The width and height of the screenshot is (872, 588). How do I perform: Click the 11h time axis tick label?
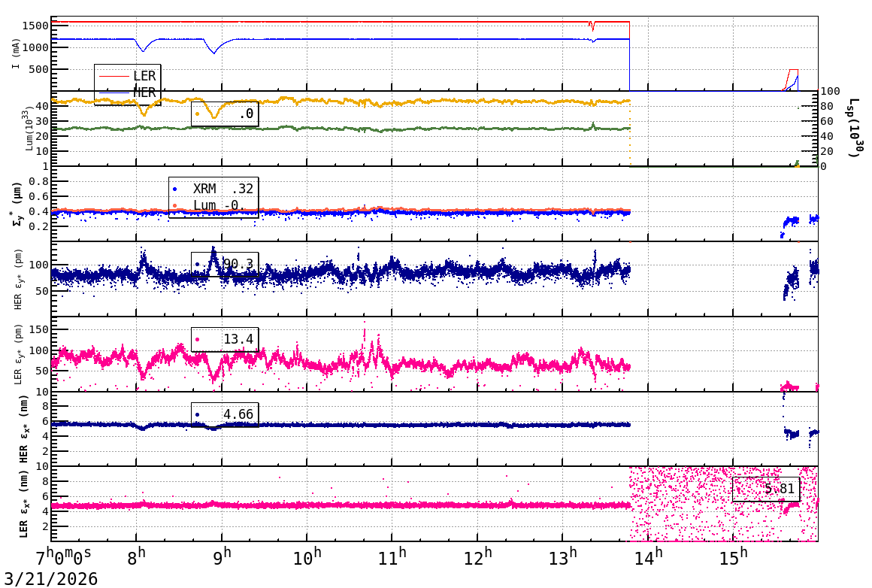click(x=392, y=556)
